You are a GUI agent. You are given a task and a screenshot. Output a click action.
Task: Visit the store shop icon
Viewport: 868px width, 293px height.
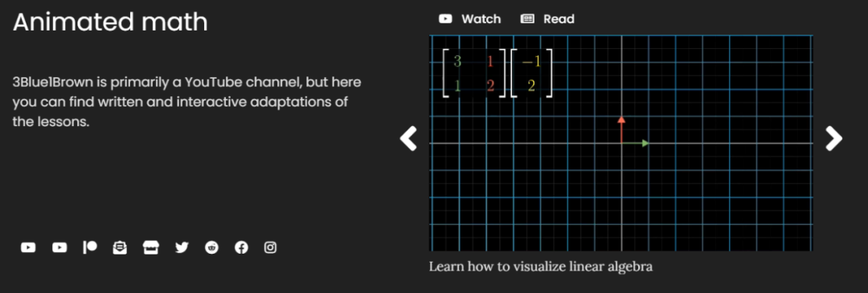tap(150, 248)
